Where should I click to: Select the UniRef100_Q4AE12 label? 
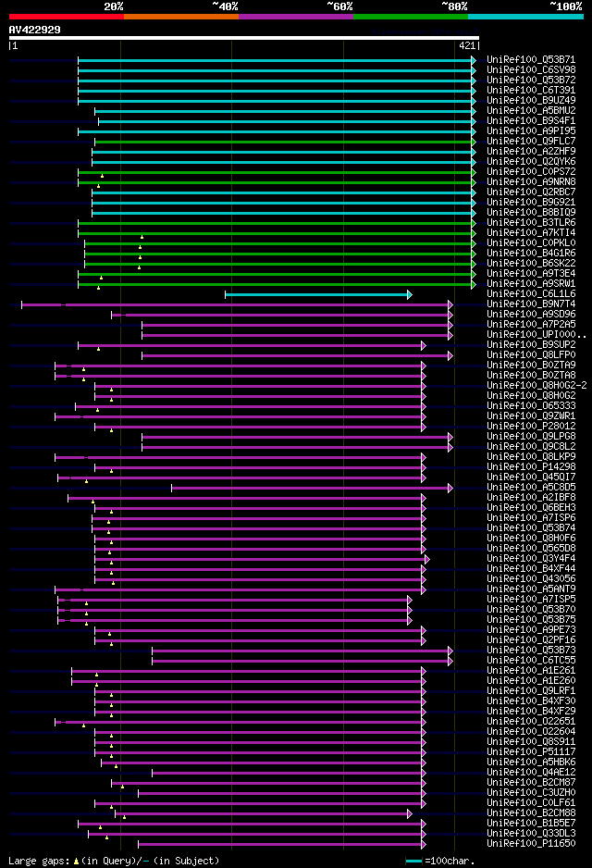(x=531, y=773)
